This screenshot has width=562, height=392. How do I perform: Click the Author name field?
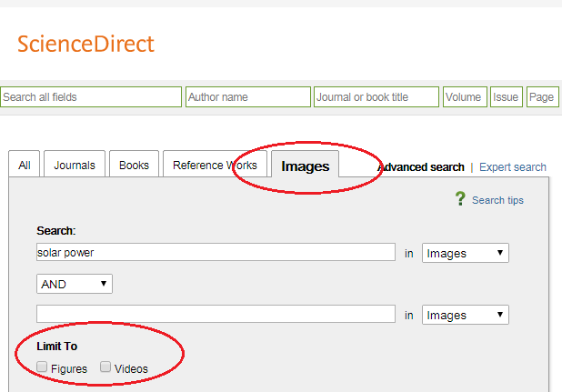247,97
